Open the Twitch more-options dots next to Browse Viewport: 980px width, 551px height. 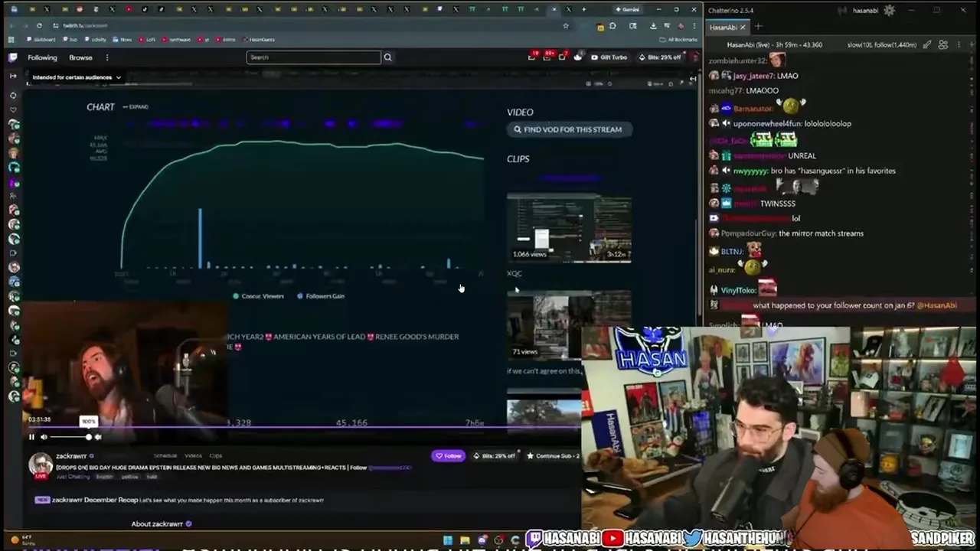107,57
